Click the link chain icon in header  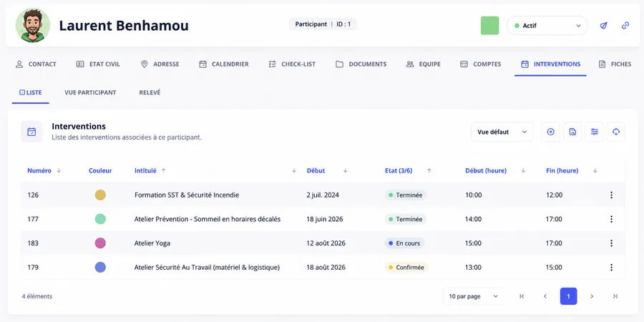coord(625,26)
